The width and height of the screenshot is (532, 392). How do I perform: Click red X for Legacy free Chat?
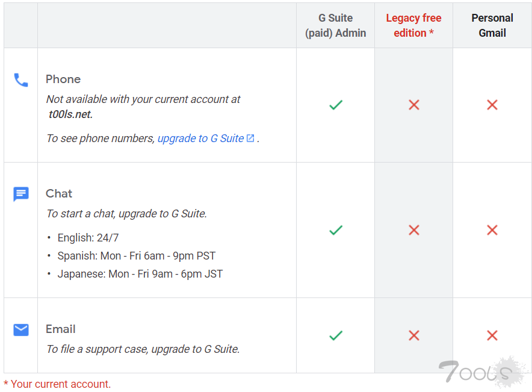pyautogui.click(x=414, y=230)
